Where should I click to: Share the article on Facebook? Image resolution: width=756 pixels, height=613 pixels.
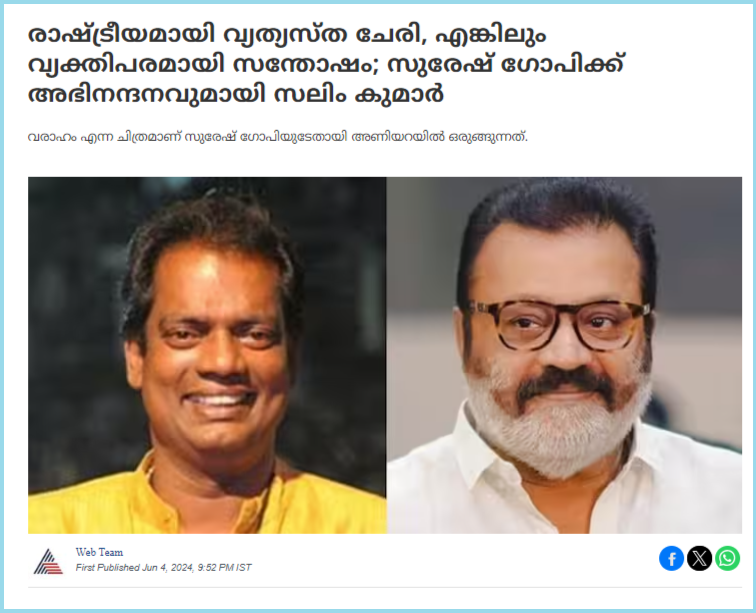(671, 559)
